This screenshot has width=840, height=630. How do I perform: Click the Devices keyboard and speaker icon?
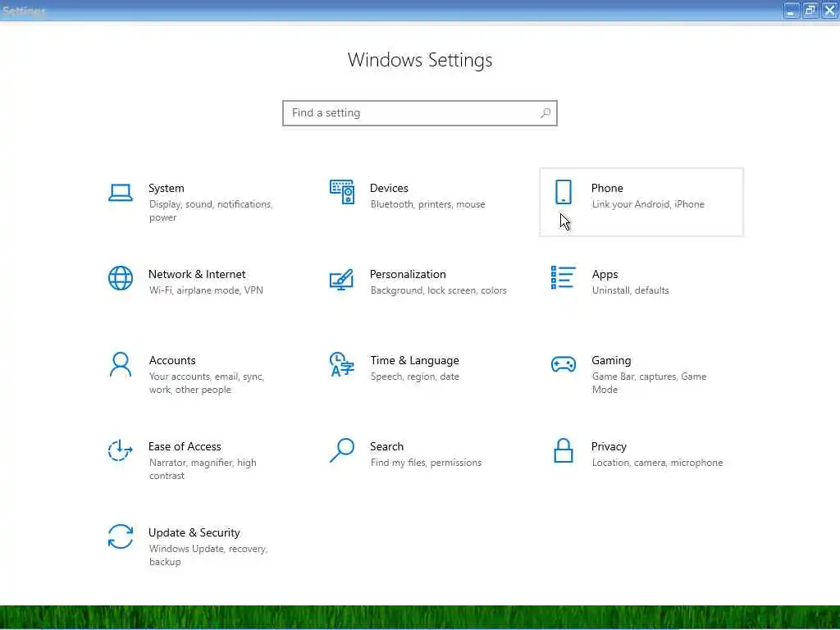click(x=342, y=192)
